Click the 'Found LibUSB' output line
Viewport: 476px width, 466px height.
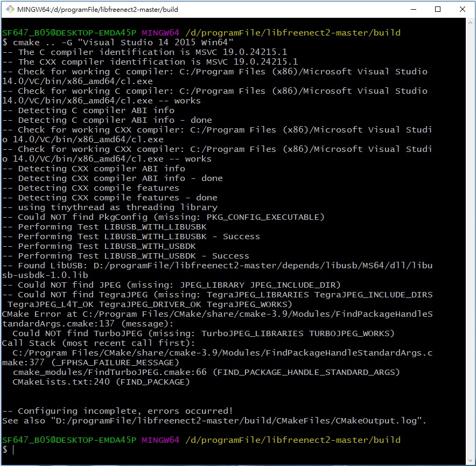coord(217,270)
